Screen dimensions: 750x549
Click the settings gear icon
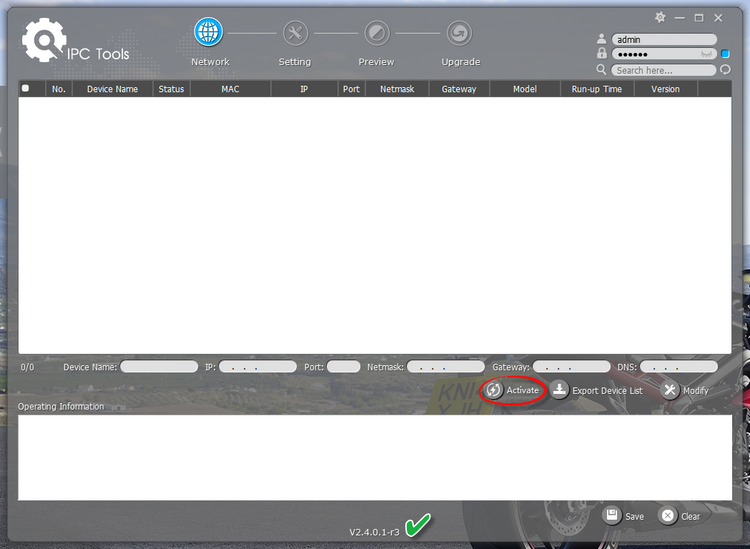point(660,17)
